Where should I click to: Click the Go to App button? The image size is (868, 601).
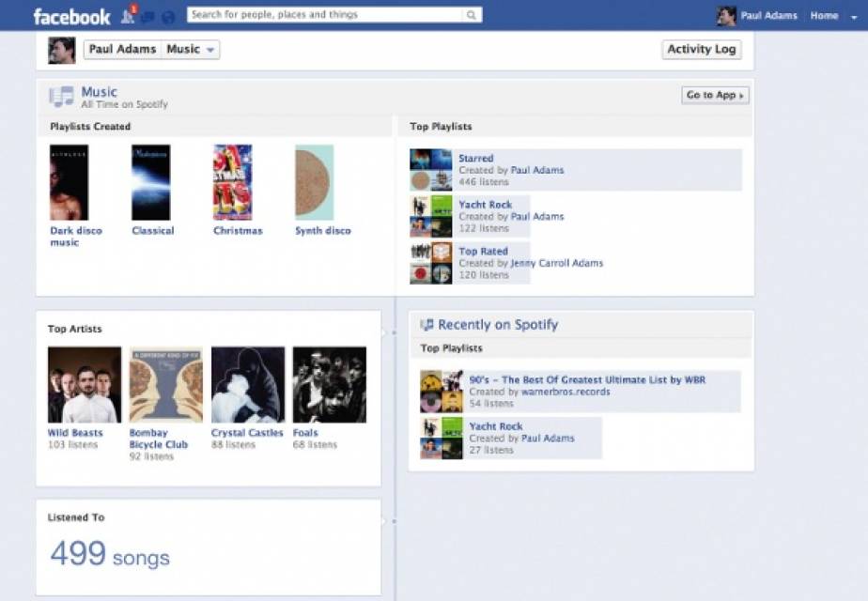[714, 95]
